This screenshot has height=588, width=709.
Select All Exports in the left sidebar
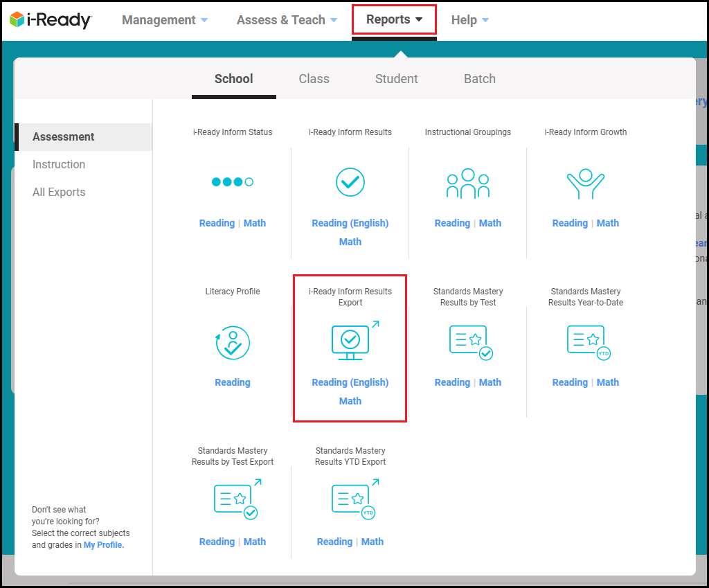(x=59, y=193)
